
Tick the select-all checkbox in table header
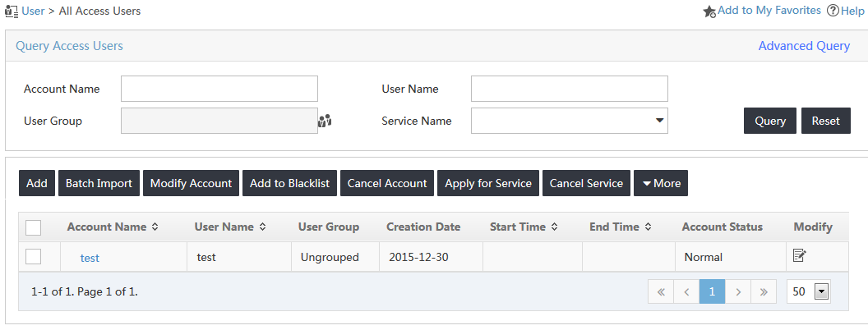point(33,227)
